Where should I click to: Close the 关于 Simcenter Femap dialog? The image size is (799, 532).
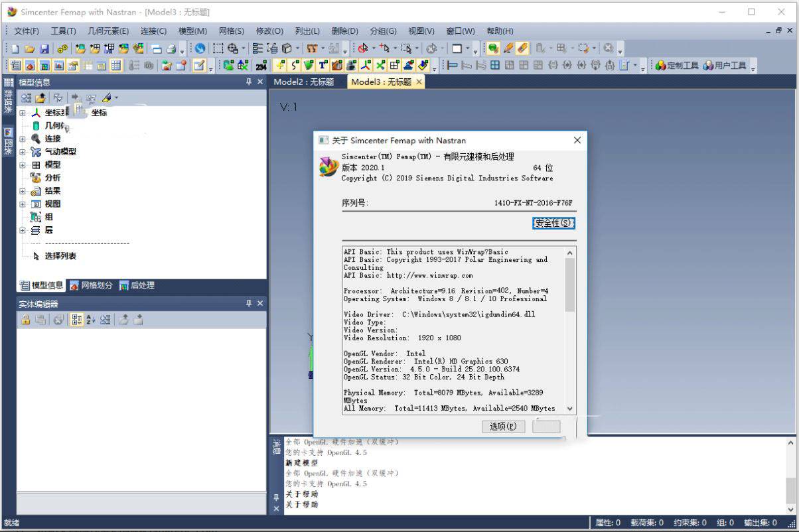tap(577, 140)
